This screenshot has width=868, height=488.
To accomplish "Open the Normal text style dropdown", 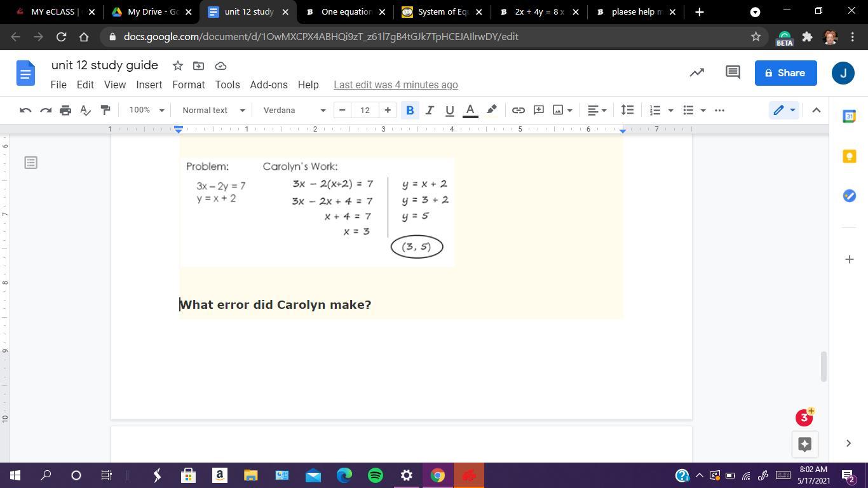I will (214, 110).
